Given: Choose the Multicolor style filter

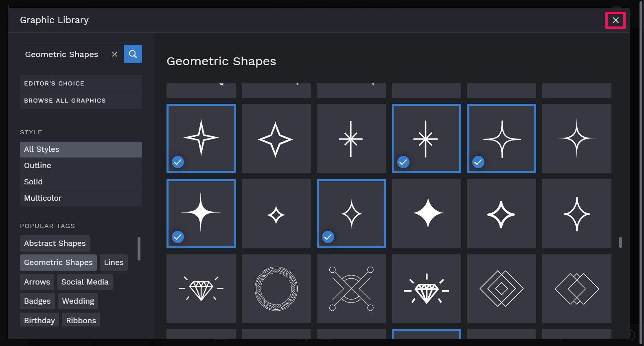Looking at the screenshot, I should click(x=81, y=198).
